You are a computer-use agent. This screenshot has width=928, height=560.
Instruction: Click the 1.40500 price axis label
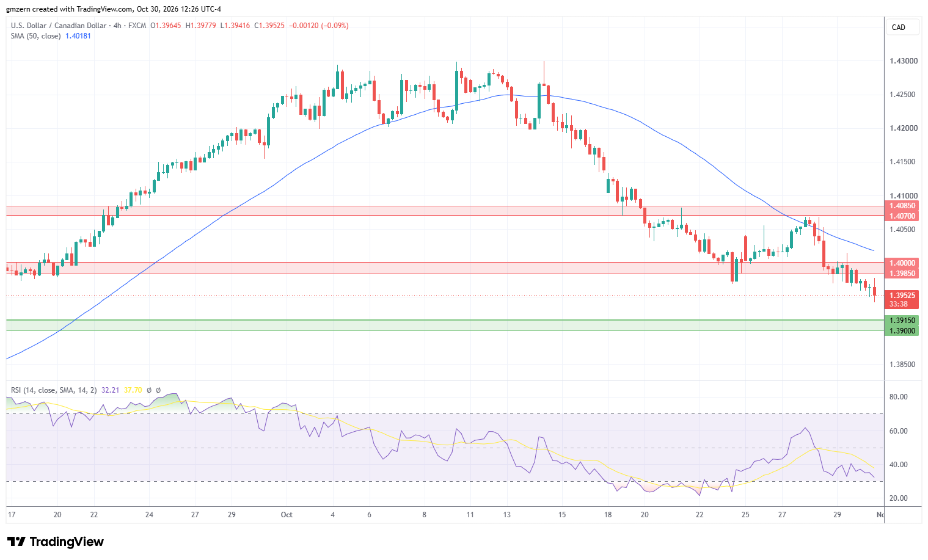(904, 230)
